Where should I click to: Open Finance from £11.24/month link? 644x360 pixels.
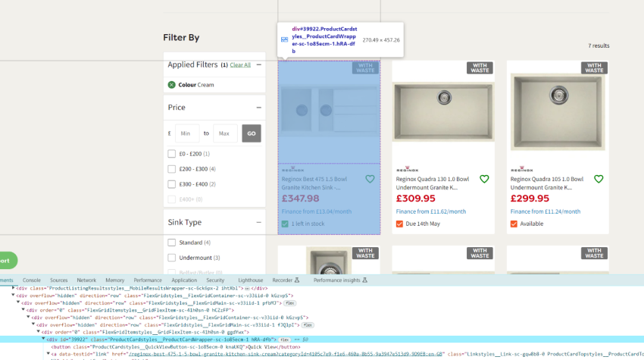546,211
